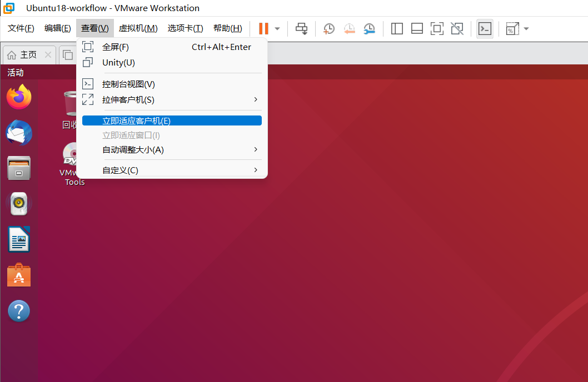This screenshot has height=382, width=588.
Task: Open the 活动 activities overview
Action: (x=16, y=73)
